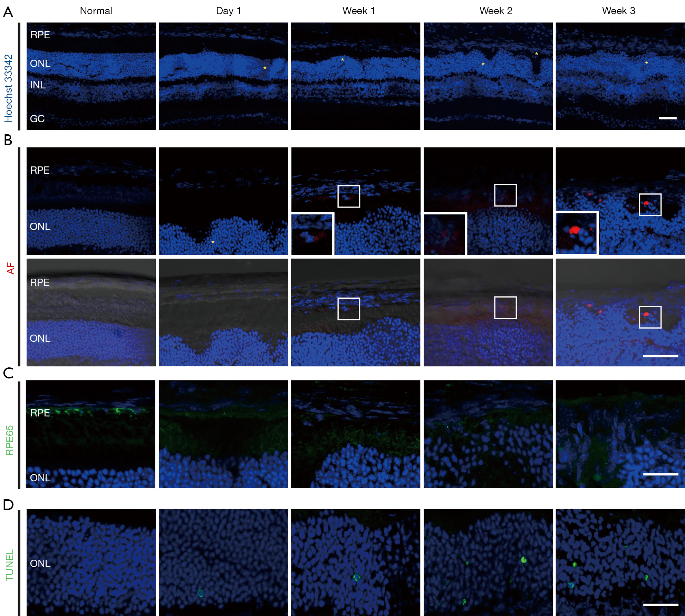Open the AF fluorescence Week 3 image
This screenshot has height=616, width=685.
[x=620, y=201]
